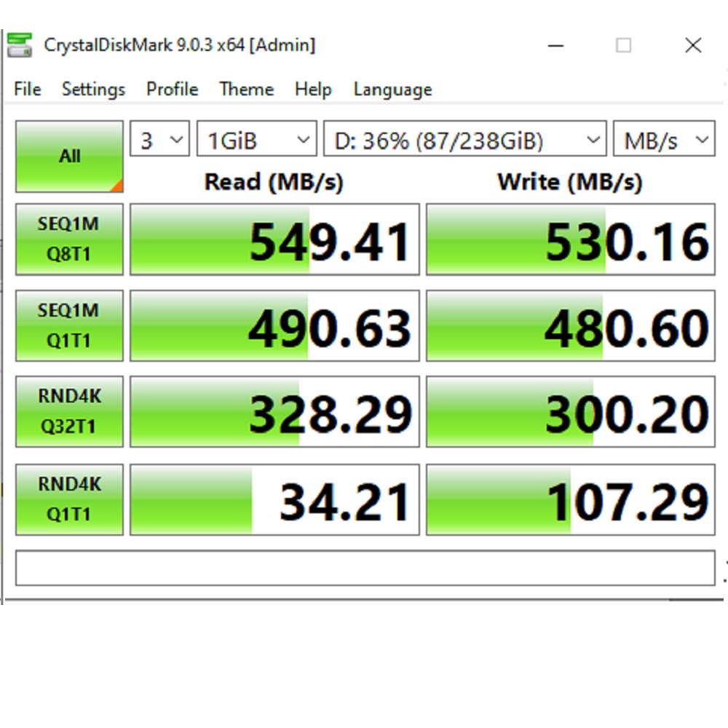The image size is (728, 728).
Task: Open the Help menu
Action: coord(313,89)
